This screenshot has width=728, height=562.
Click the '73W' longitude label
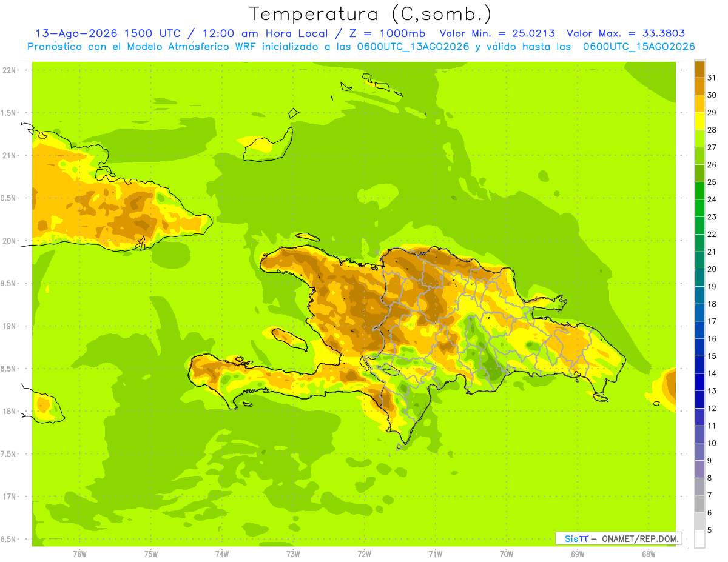coord(293,554)
